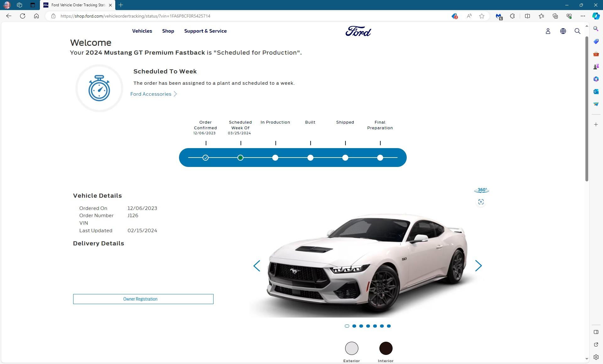The height and width of the screenshot is (364, 603).
Task: Select fifth carousel image dot
Action: point(375,326)
